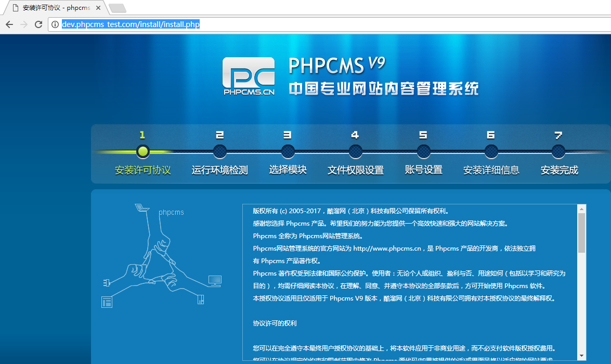
Task: Reload the page with refresh icon
Action: point(38,24)
